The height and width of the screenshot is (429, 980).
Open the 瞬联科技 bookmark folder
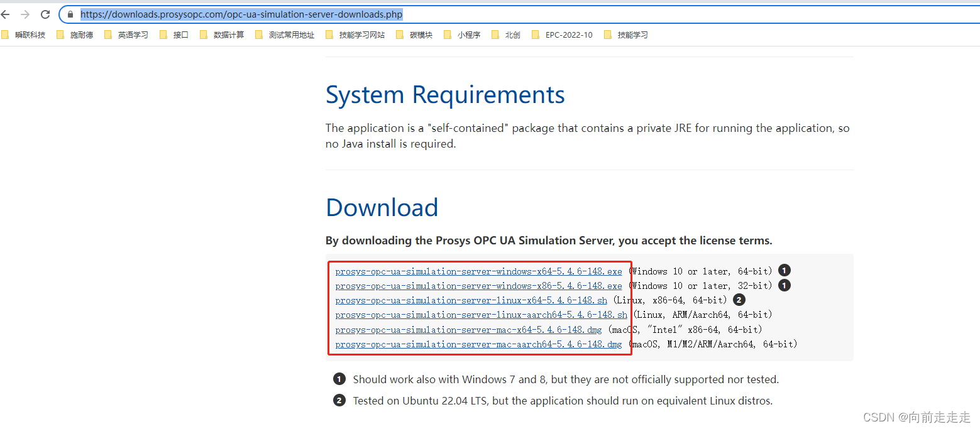pyautogui.click(x=24, y=35)
